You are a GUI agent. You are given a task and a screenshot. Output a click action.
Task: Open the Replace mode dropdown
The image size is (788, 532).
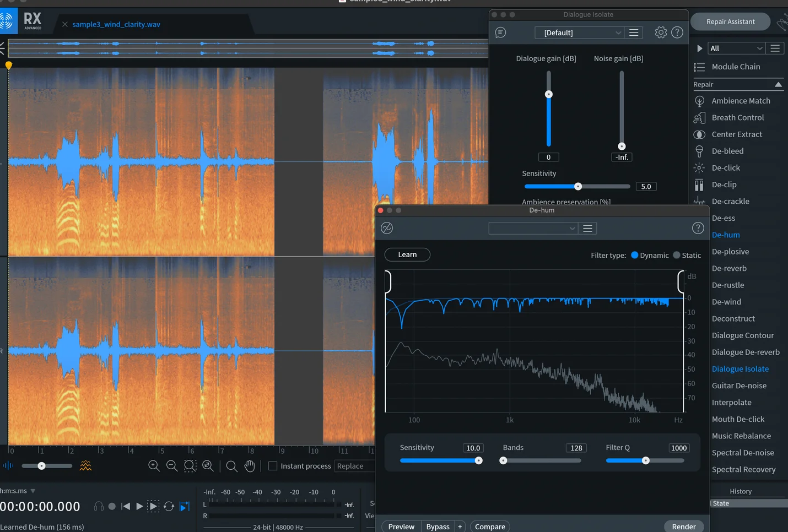pyautogui.click(x=354, y=466)
